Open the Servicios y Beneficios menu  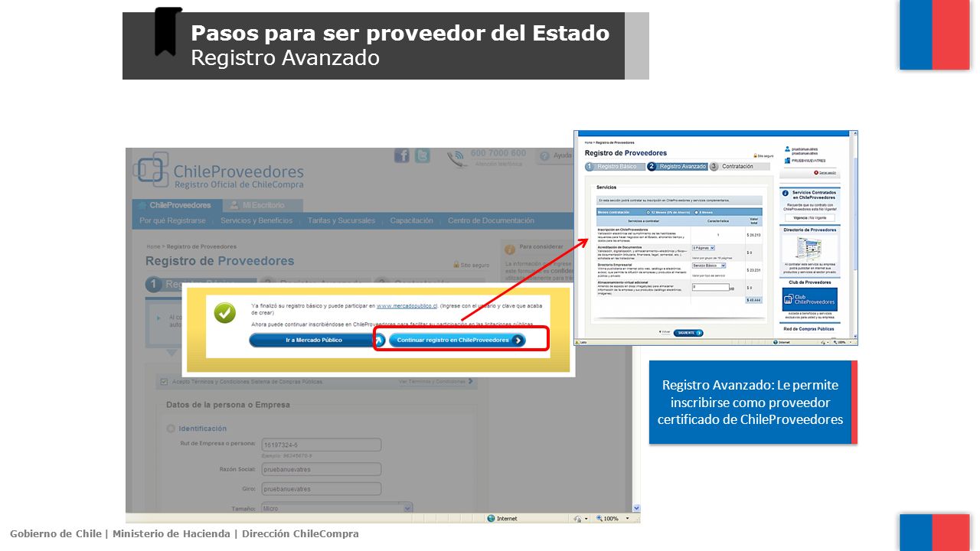click(256, 221)
